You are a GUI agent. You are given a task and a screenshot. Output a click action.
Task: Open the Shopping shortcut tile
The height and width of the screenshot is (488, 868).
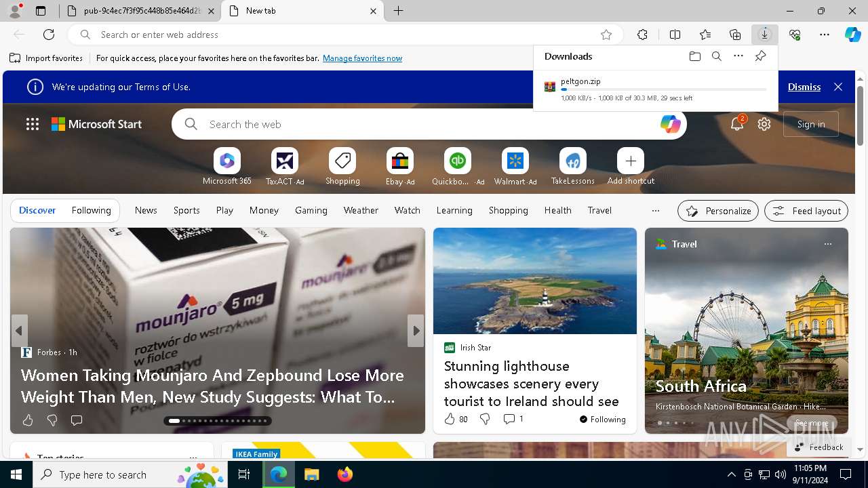coord(342,167)
